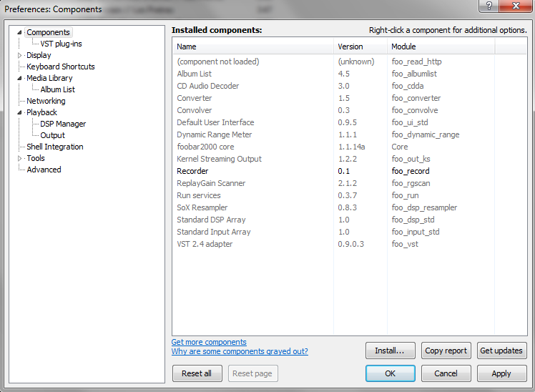535x392 pixels.
Task: Open the DSP Manager page
Action: [x=63, y=124]
